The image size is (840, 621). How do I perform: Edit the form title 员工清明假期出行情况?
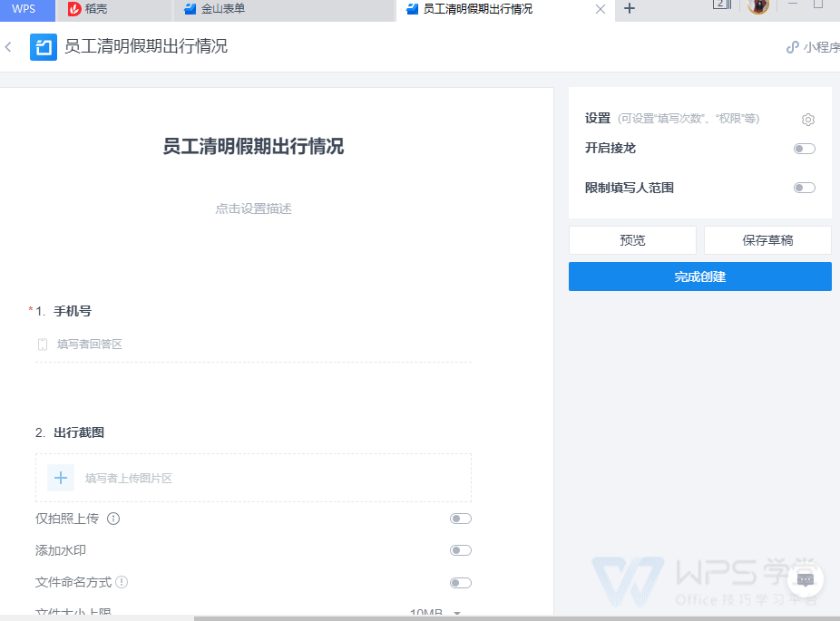coord(253,146)
